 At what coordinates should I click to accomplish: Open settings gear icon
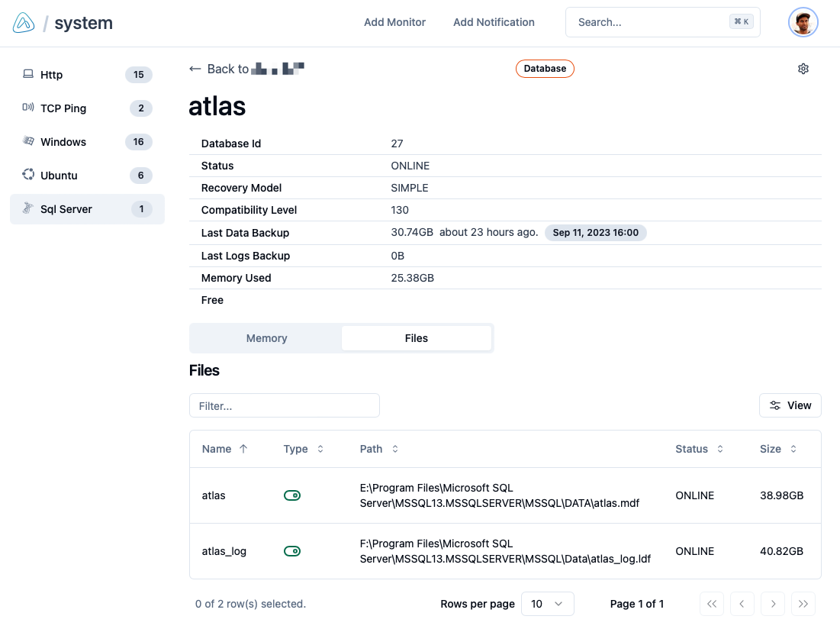803,69
